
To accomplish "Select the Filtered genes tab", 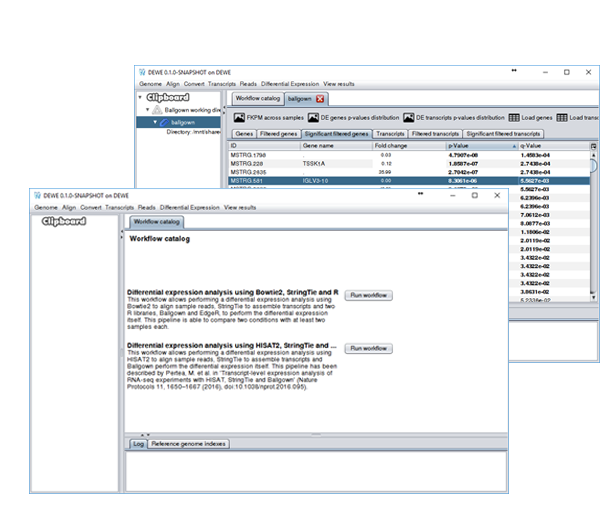I will coord(277,133).
